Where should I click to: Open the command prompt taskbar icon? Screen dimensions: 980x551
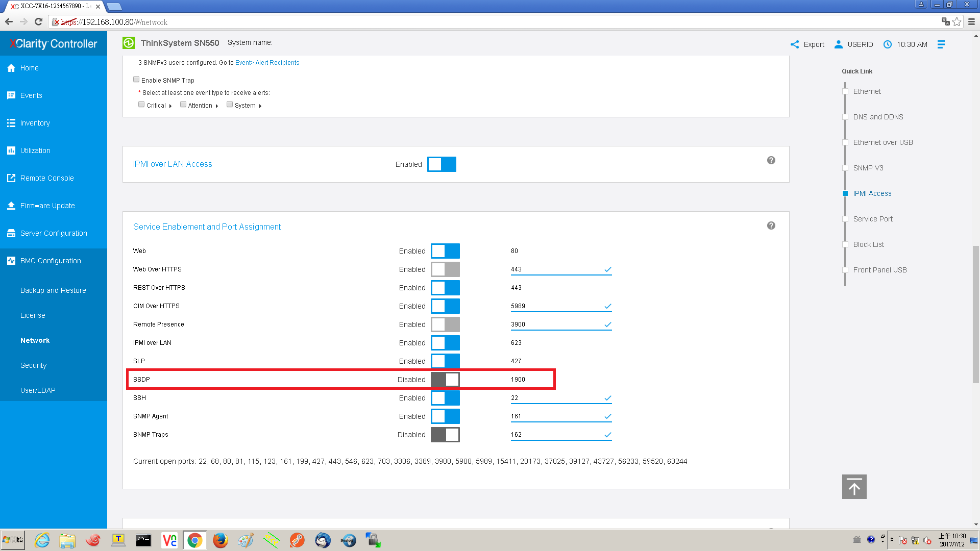[x=143, y=540]
